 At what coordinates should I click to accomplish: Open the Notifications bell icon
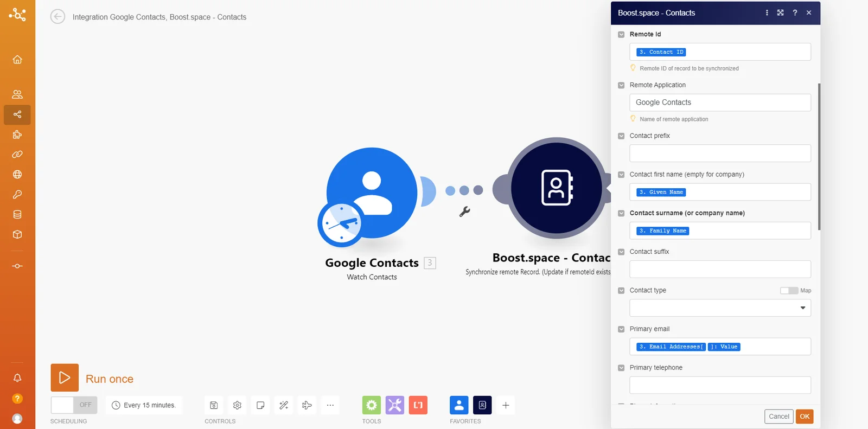pyautogui.click(x=17, y=378)
